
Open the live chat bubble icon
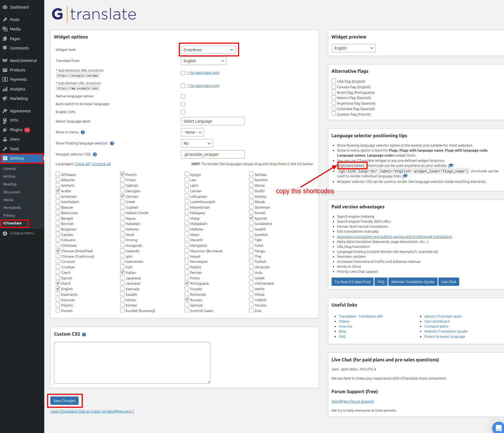(x=498, y=428)
